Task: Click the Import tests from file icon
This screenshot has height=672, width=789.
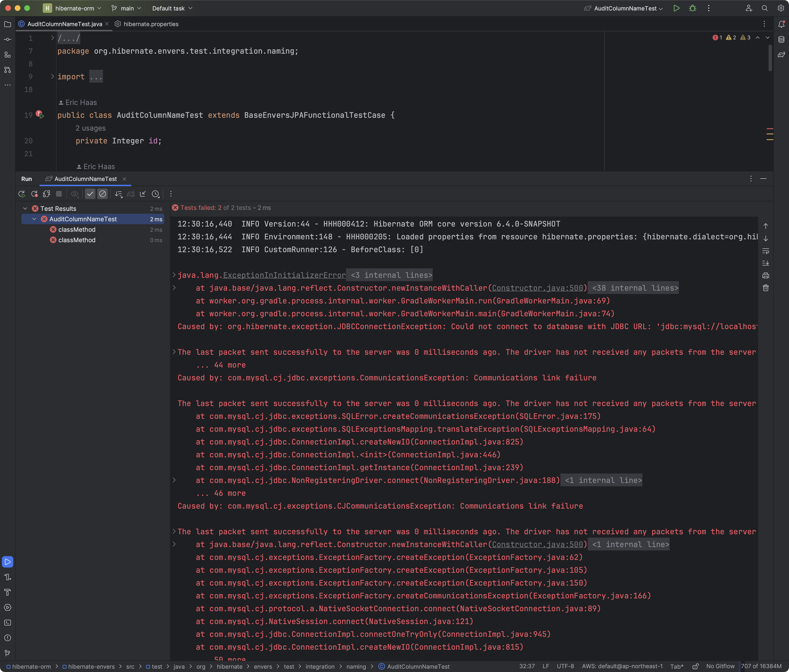Action: point(143,194)
